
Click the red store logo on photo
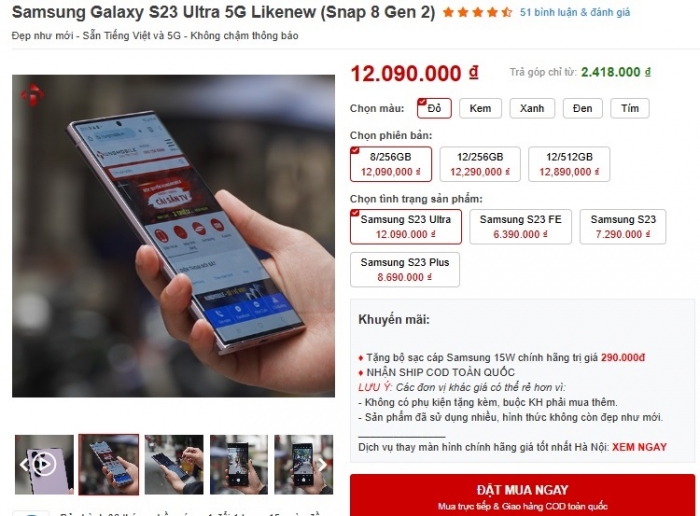pyautogui.click(x=32, y=95)
